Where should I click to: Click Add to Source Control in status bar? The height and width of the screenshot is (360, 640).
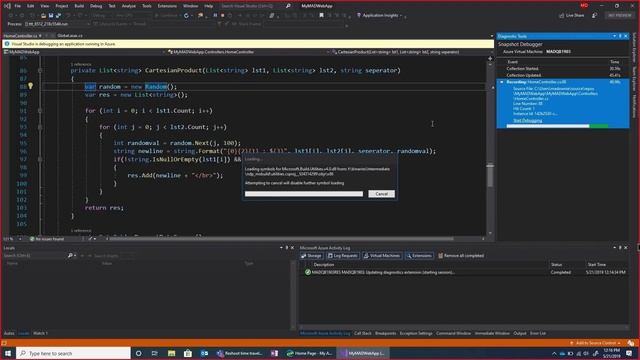point(596,343)
